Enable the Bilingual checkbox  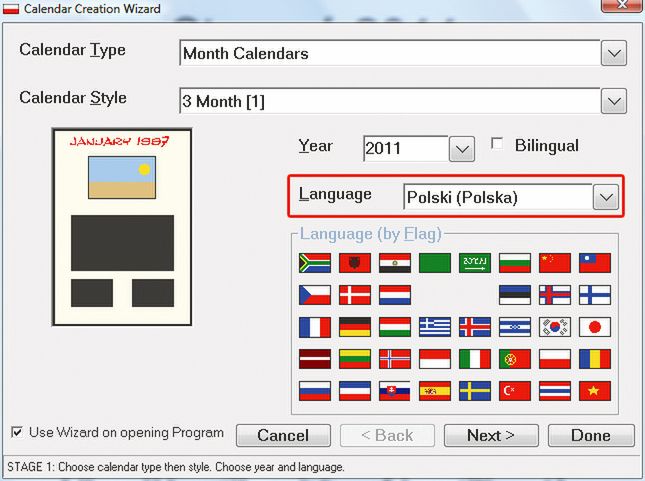click(497, 144)
